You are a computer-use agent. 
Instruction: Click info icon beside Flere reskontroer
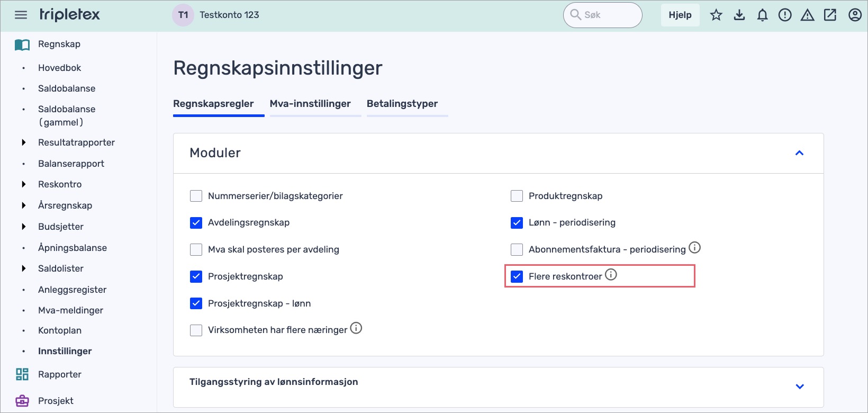pos(611,274)
